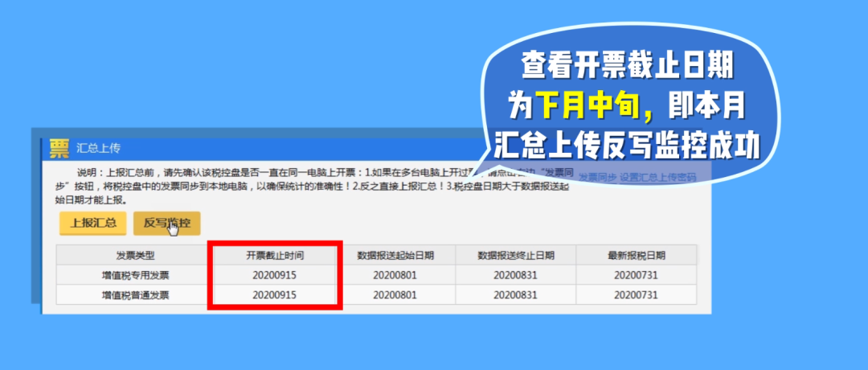Click the 反写监控 button
Viewport: 868px width, 370px height.
[x=166, y=224]
